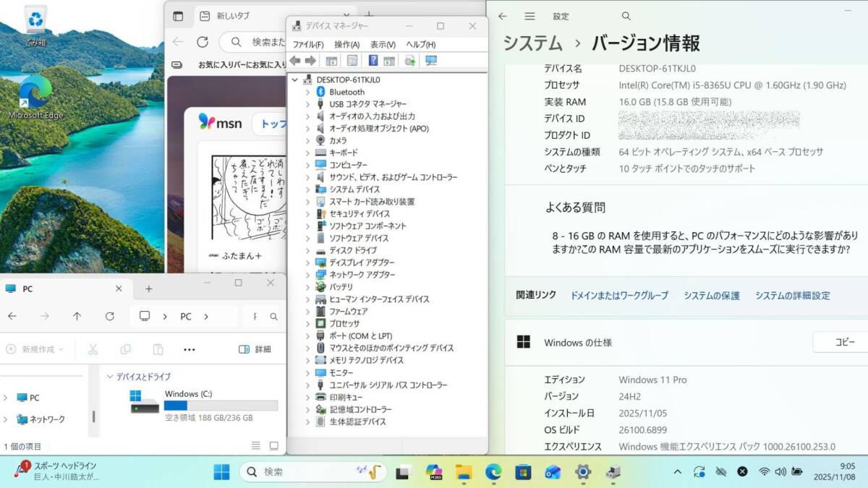The image size is (868, 488).
Task: Click the up arrow in File Explorer
Action: (x=77, y=316)
